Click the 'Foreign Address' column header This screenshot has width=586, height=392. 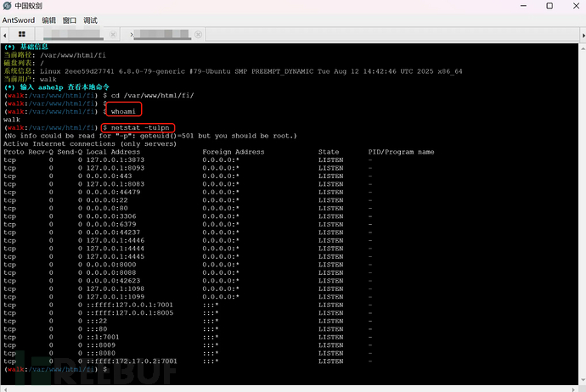coord(234,152)
